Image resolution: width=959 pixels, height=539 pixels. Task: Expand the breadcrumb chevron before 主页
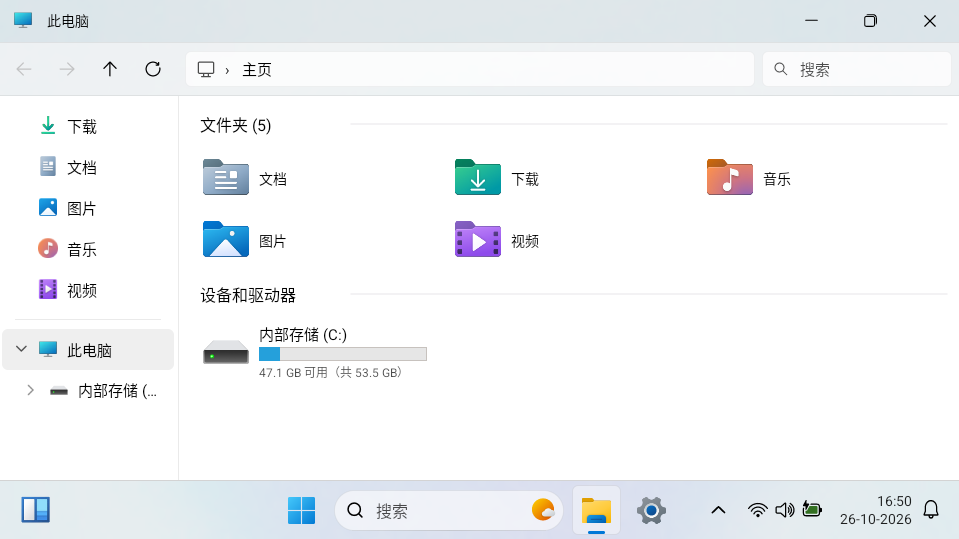pos(227,70)
